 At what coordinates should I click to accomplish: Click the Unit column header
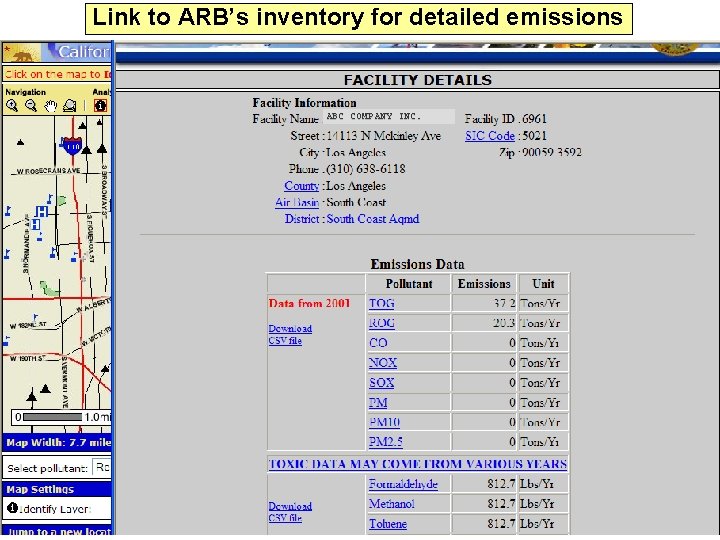point(543,284)
